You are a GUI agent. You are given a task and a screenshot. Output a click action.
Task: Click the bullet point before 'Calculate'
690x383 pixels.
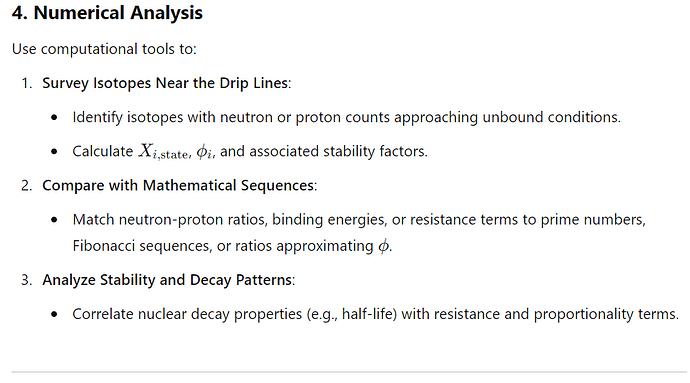pos(54,152)
